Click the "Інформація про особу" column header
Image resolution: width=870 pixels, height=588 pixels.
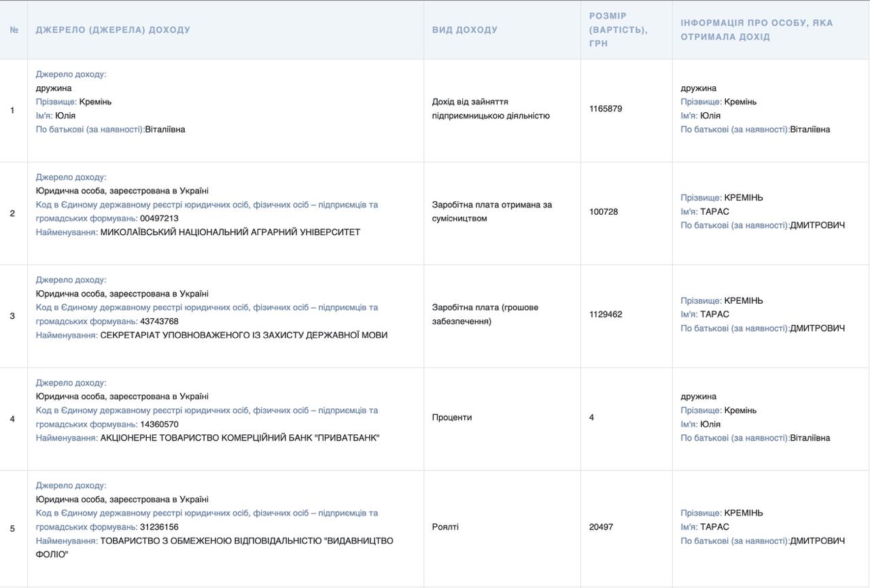point(756,30)
